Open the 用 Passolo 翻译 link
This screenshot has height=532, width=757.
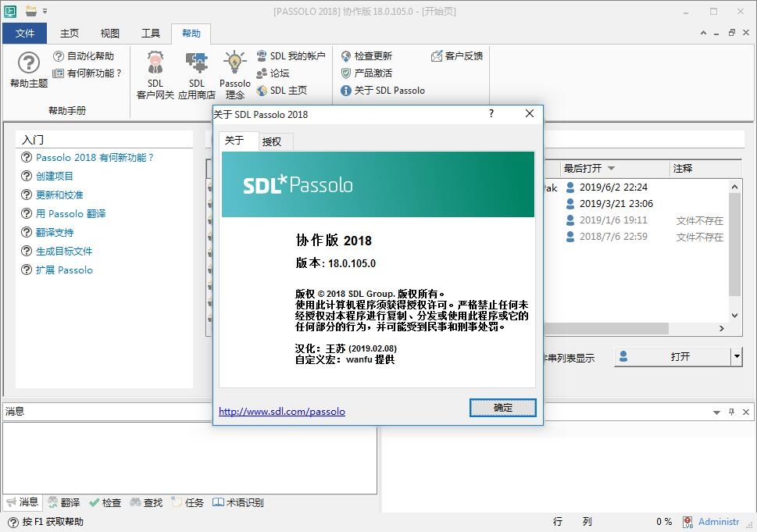[x=70, y=214]
